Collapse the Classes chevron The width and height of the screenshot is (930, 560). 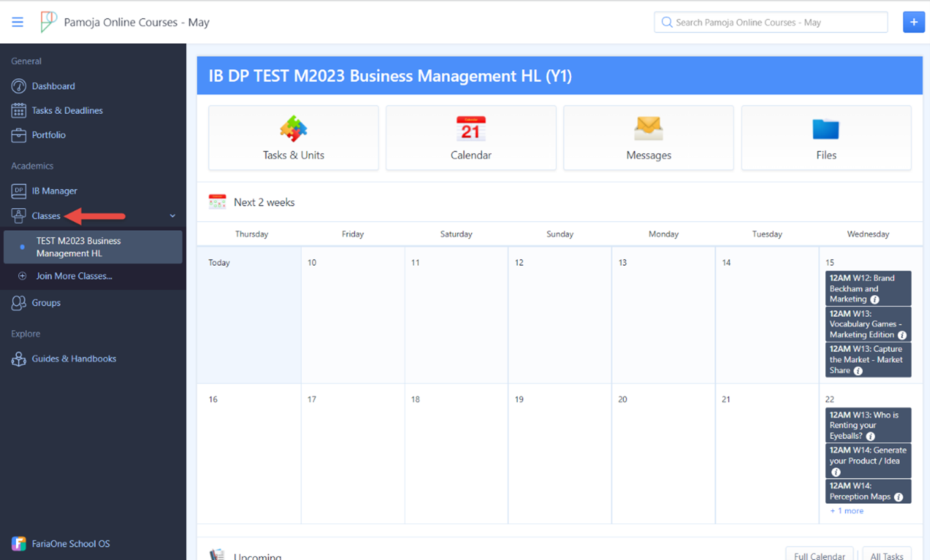point(172,216)
